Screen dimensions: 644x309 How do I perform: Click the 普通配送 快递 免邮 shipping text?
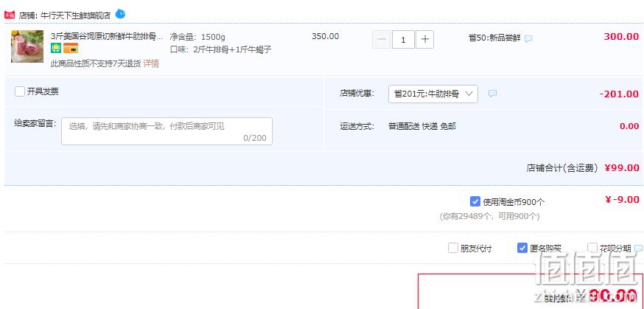(422, 126)
